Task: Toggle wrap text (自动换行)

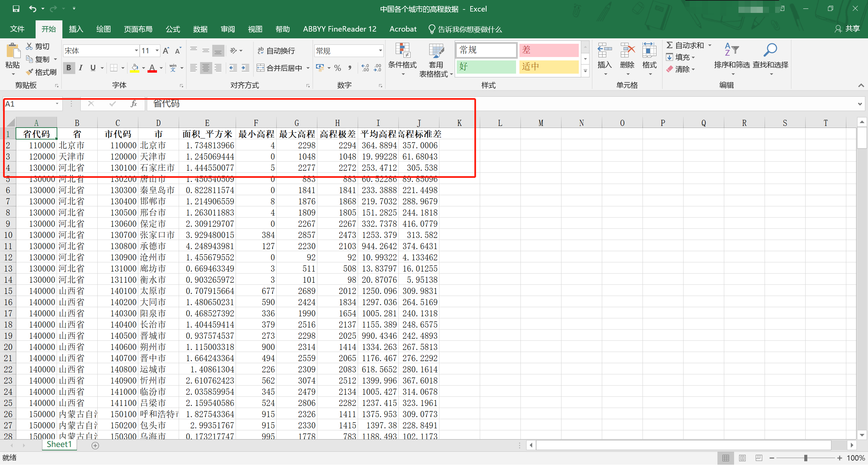Action: [x=276, y=51]
